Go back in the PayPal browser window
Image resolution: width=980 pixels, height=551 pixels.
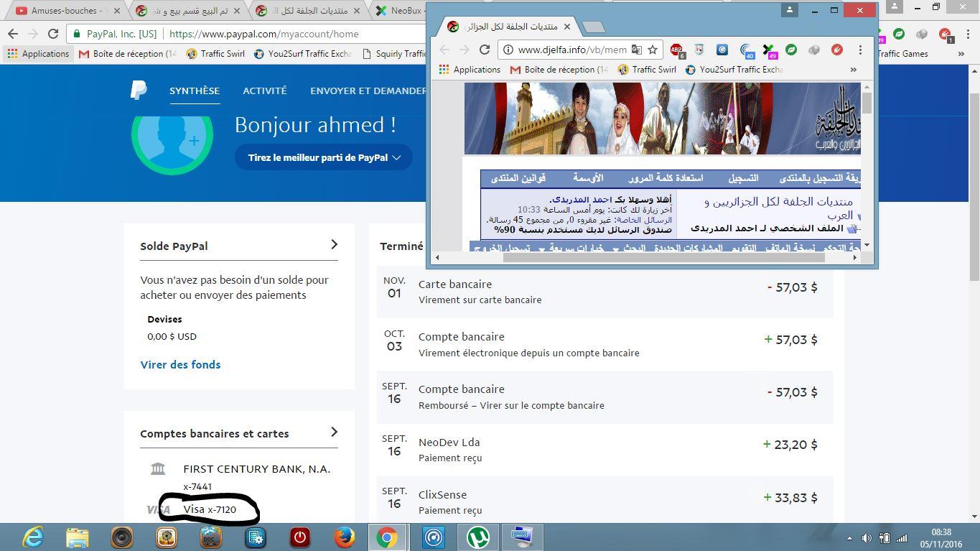pos(13,33)
